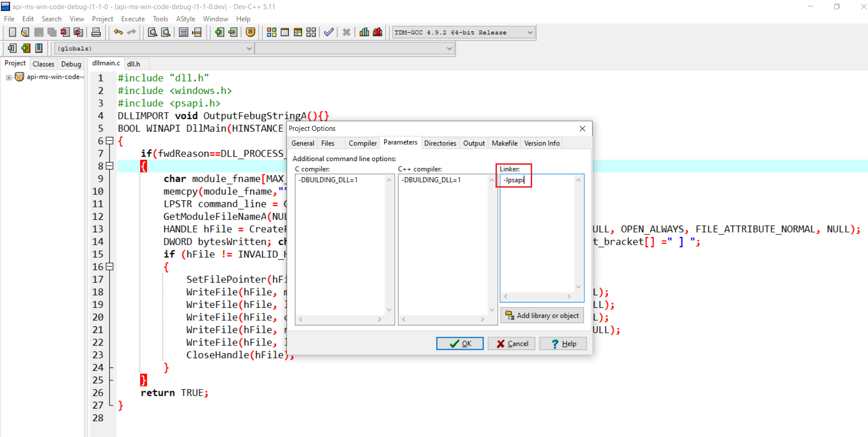Open the Compiler tab in Project Options
Image resolution: width=868 pixels, height=437 pixels.
pos(362,143)
